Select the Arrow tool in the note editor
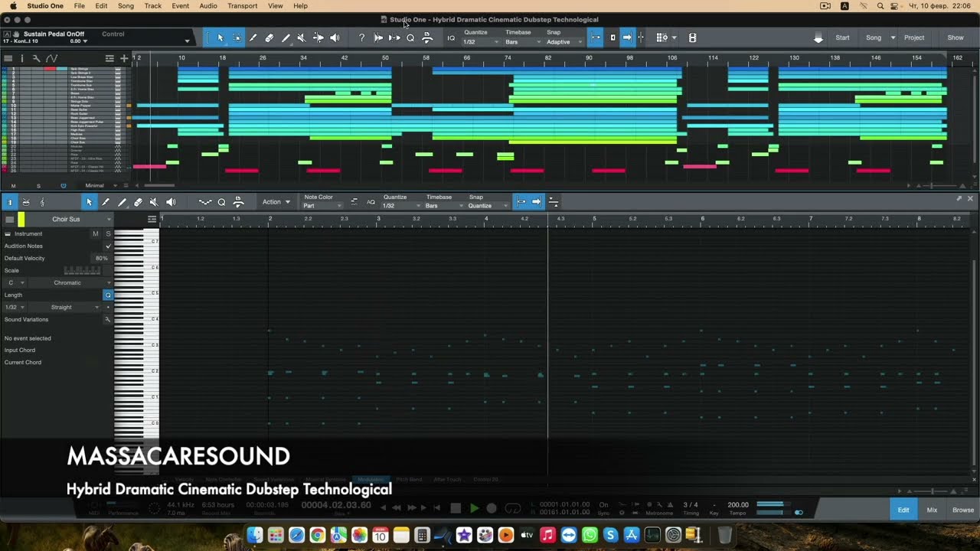Screen dimensions: 980x551 [x=89, y=202]
